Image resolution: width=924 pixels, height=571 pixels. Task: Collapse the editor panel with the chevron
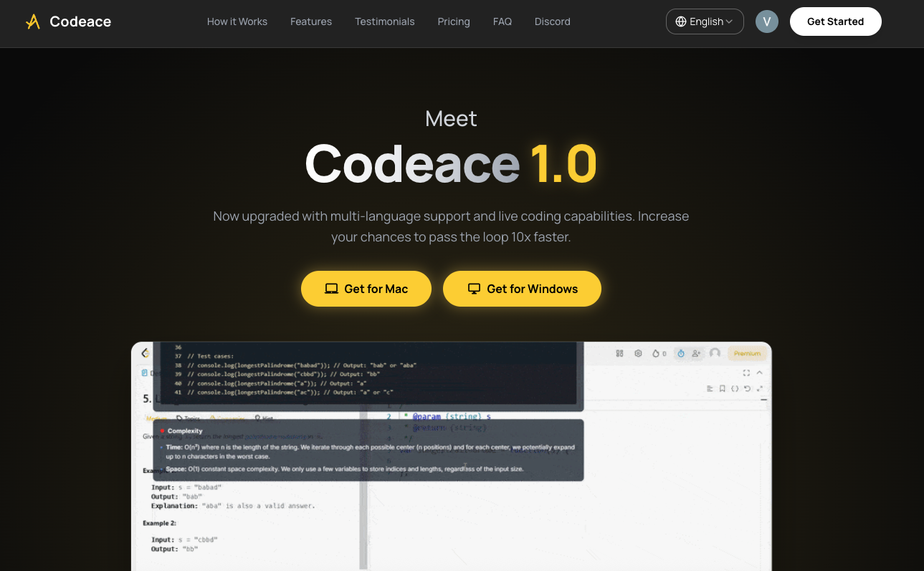click(x=759, y=372)
